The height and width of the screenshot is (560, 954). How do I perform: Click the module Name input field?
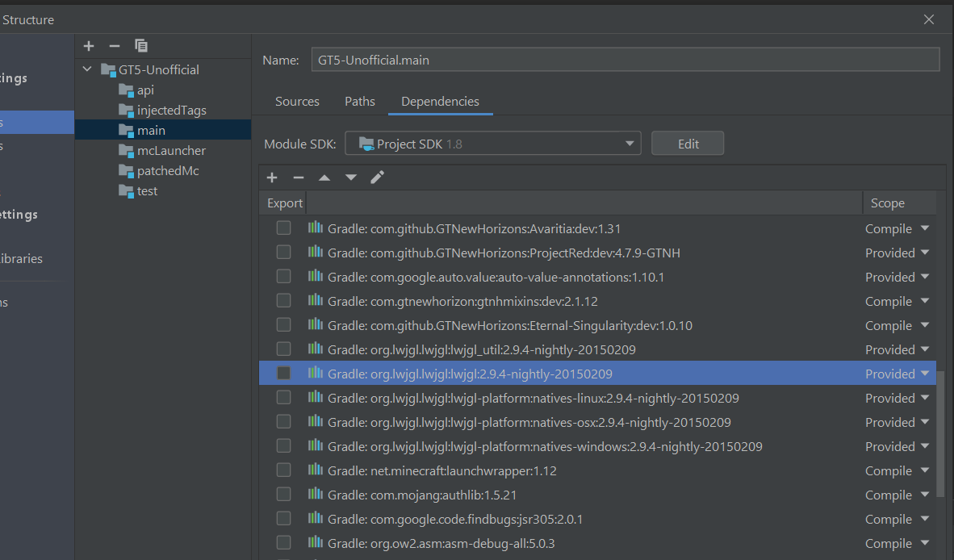[x=626, y=60]
